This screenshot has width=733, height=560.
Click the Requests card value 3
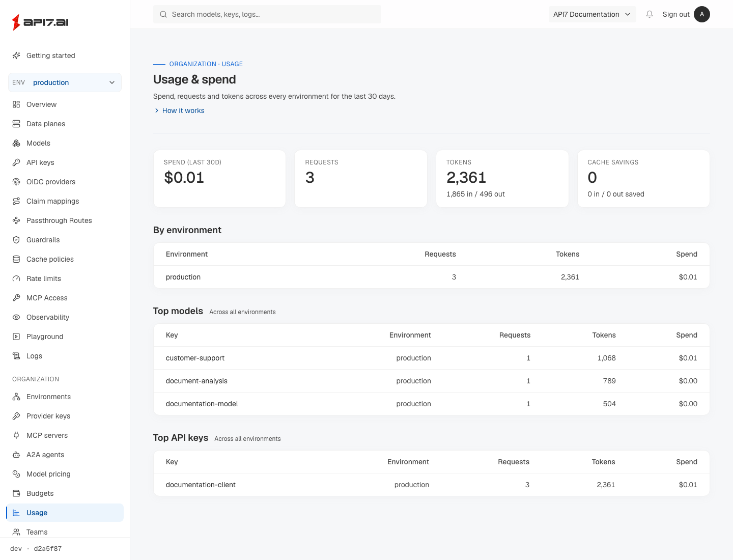click(x=310, y=178)
